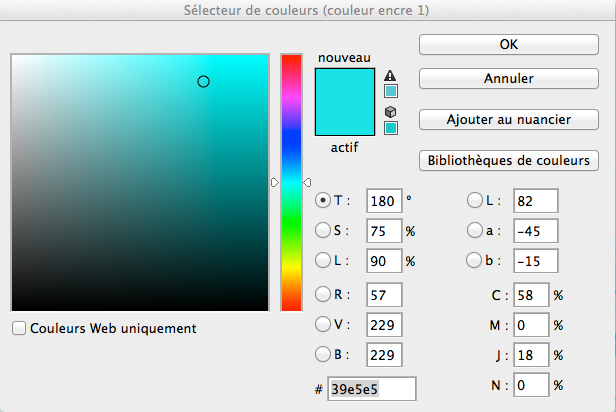Select the Lab a radio button
This screenshot has width=616, height=412.
coord(475,231)
